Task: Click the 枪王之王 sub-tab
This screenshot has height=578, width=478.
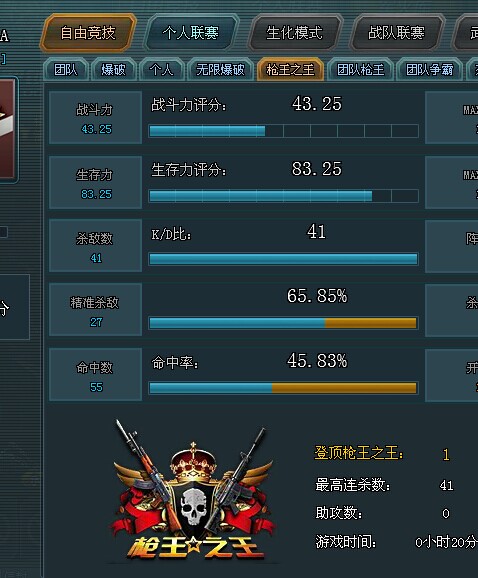Action: click(290, 69)
